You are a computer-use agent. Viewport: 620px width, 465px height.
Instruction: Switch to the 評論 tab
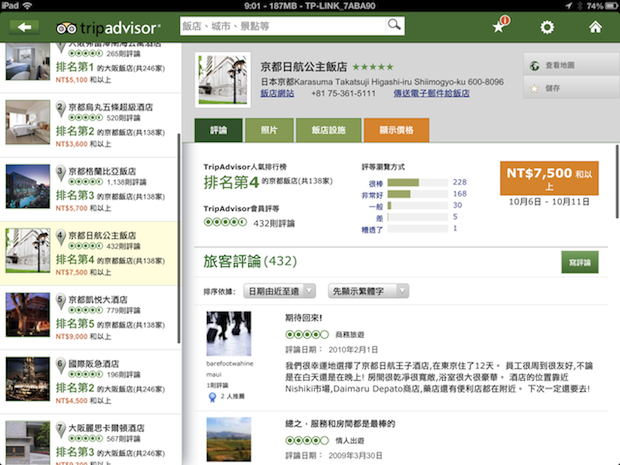[x=218, y=130]
